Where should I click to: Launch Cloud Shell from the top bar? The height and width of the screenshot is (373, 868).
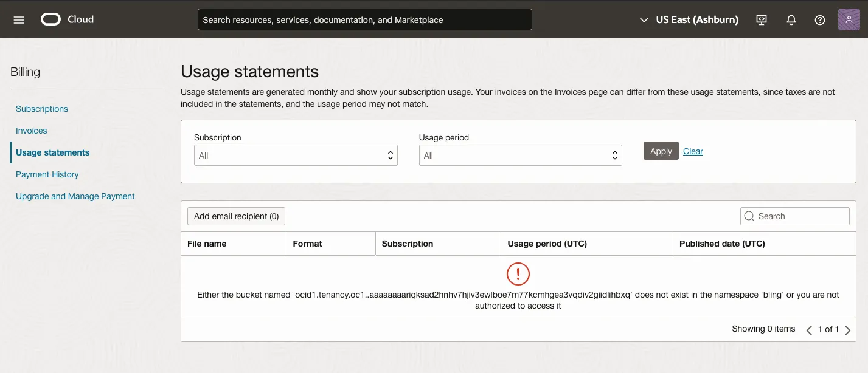pos(761,19)
